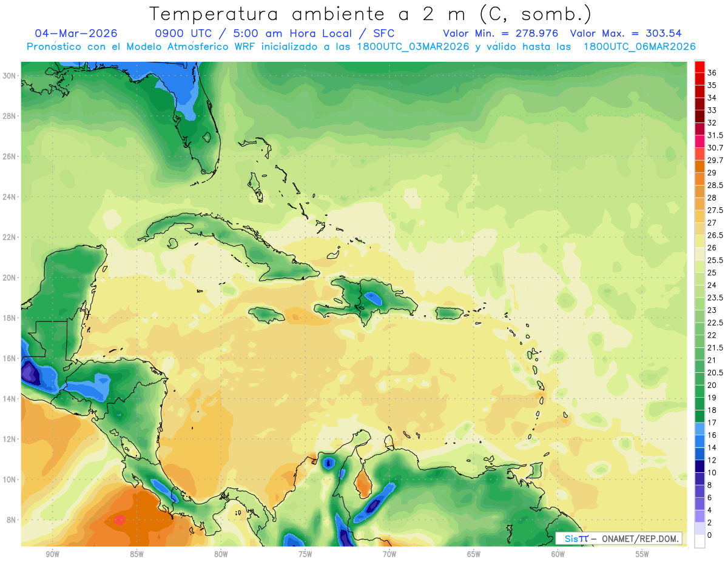Click the legend value '20.5'

[x=715, y=372]
